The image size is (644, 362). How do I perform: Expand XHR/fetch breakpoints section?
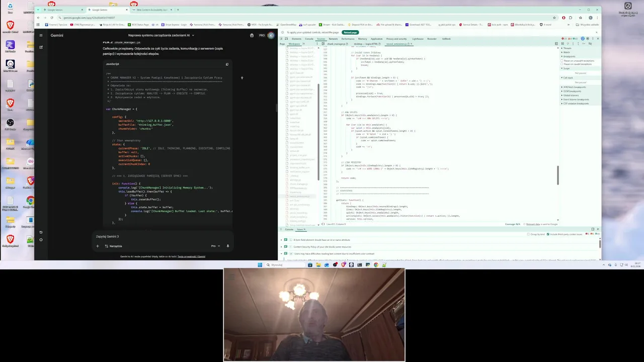[x=573, y=87]
